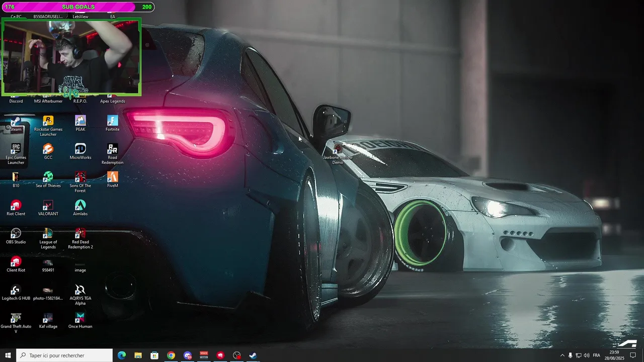Select the Client Riot desktop icon
The width and height of the screenshot is (644, 362).
pyautogui.click(x=16, y=264)
